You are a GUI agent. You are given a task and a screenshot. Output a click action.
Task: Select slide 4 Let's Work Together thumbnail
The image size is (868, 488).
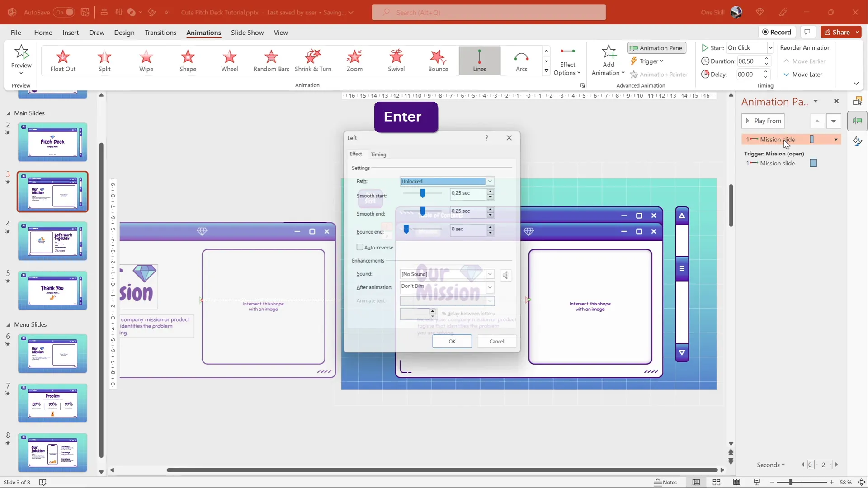(x=52, y=241)
